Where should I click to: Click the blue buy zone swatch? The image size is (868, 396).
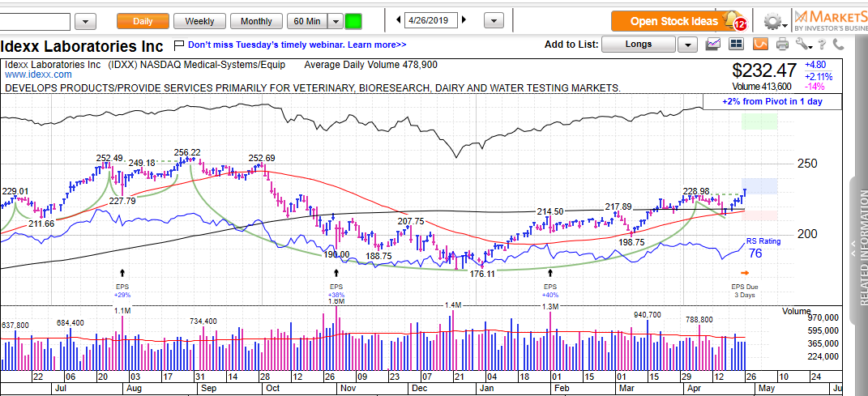(x=759, y=185)
